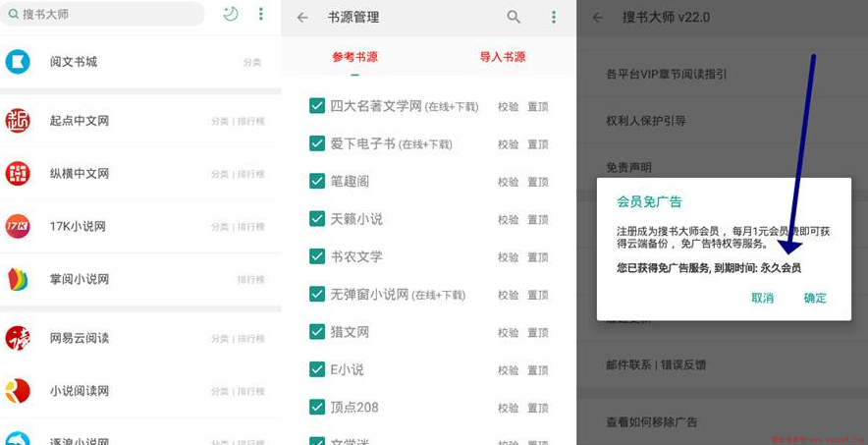868x445 pixels.
Task: Disable the 猎文网 source checkbox
Action: pyautogui.click(x=317, y=332)
